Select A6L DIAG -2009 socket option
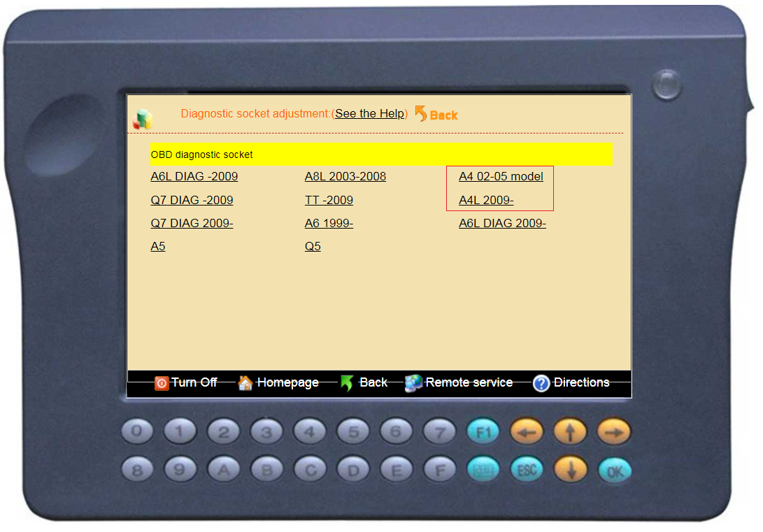This screenshot has width=763, height=532. (194, 177)
